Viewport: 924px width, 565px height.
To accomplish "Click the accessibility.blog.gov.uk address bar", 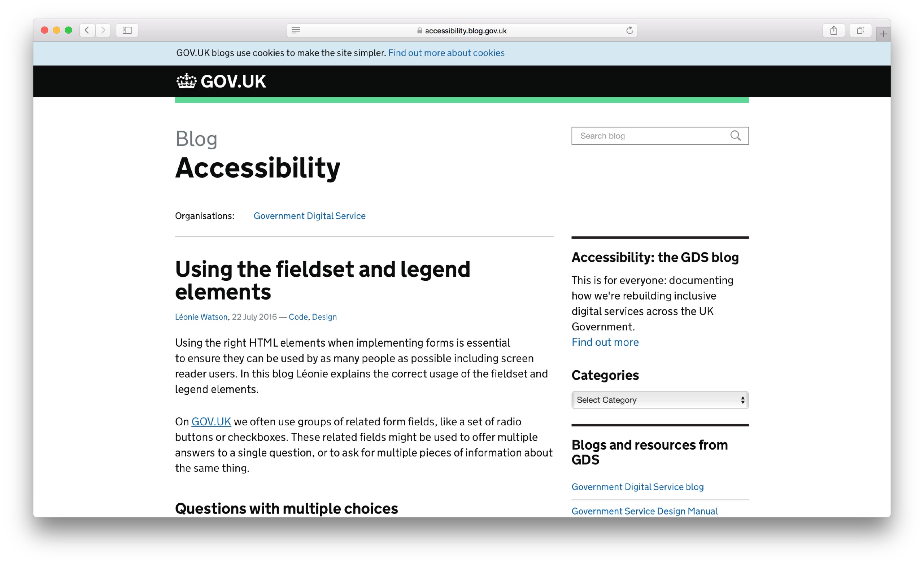I will [x=462, y=30].
